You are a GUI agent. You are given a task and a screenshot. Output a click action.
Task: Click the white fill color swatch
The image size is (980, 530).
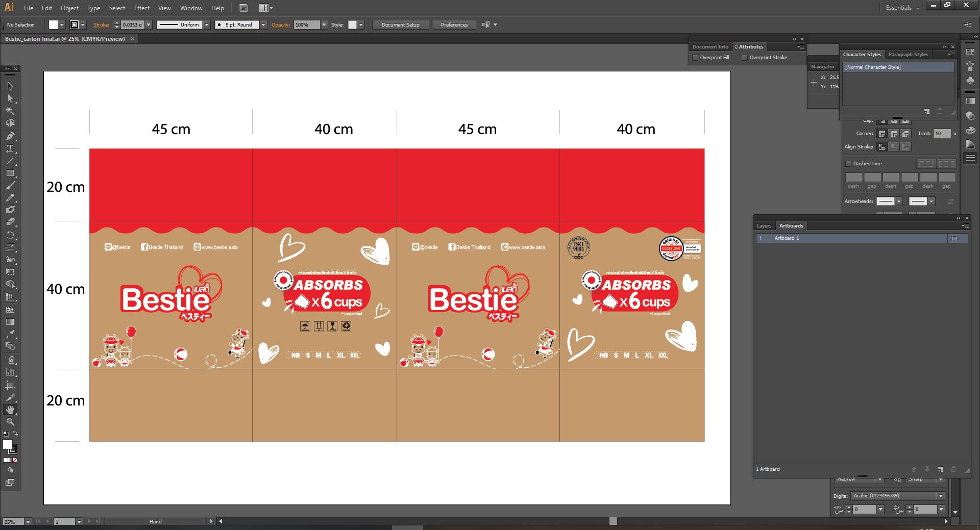(x=53, y=25)
